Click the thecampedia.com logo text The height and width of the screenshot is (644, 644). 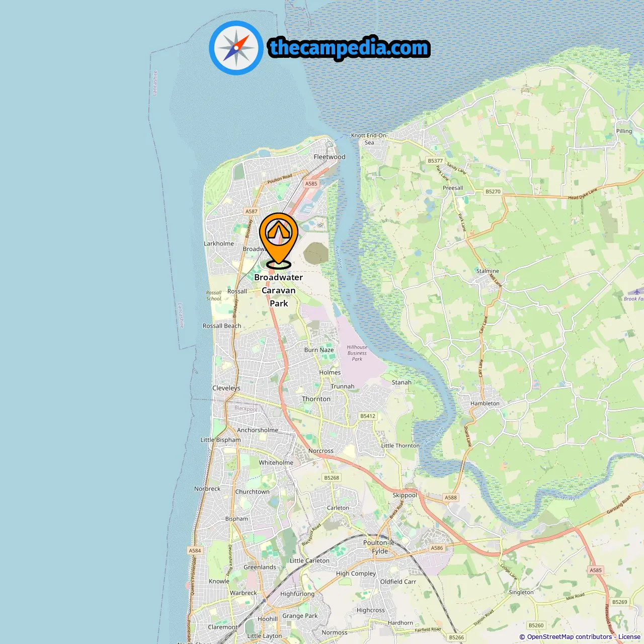(x=349, y=48)
